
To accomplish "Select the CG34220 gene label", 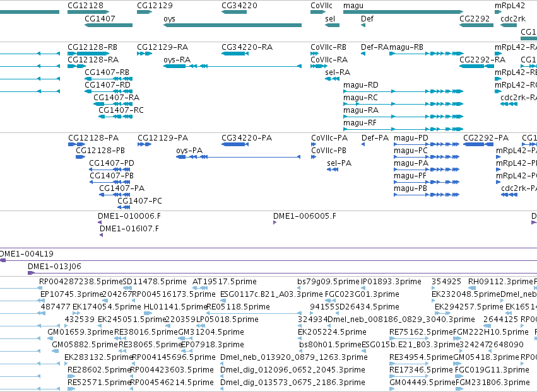I will tap(239, 6).
